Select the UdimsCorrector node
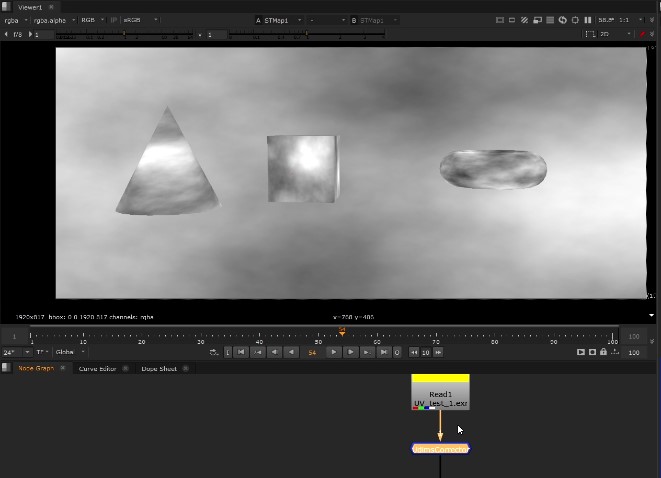This screenshot has height=478, width=661. pyautogui.click(x=440, y=449)
